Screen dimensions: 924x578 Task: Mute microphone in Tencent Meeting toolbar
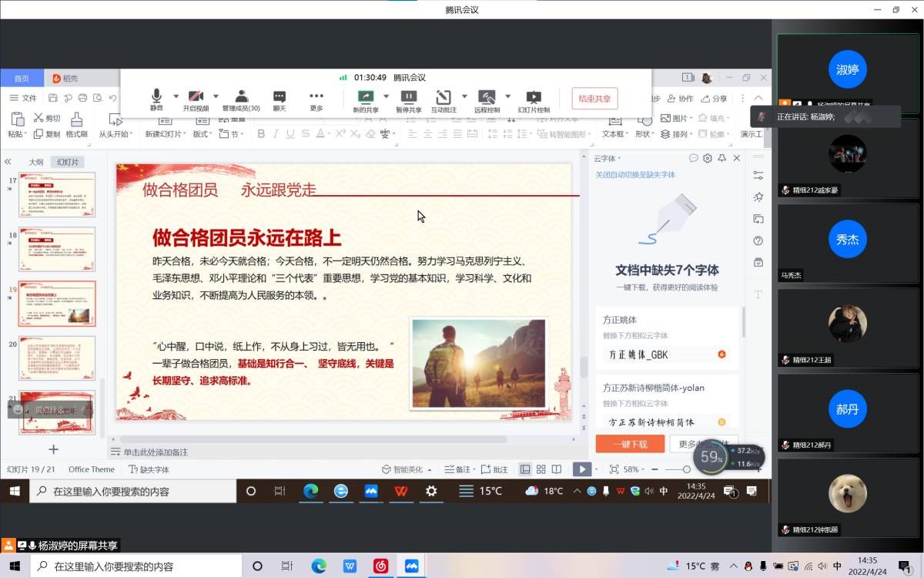tap(156, 100)
